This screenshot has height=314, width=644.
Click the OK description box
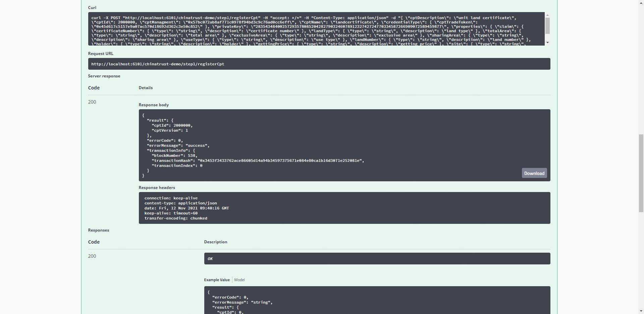point(377,259)
